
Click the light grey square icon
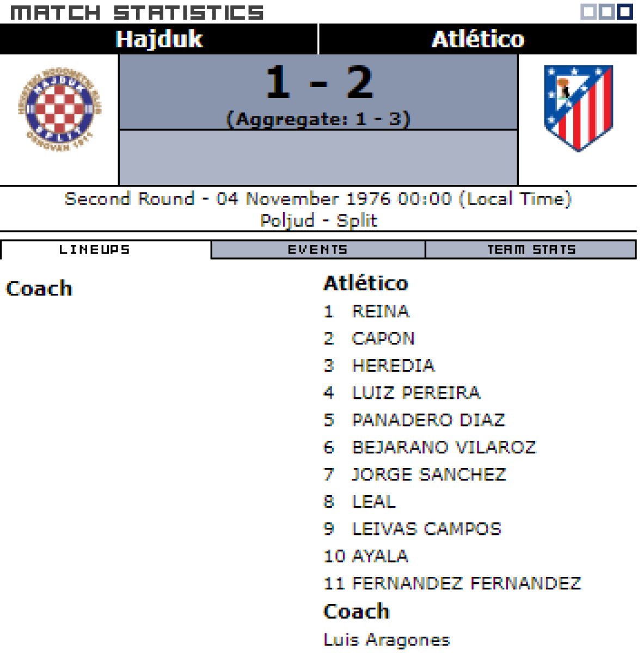point(589,11)
